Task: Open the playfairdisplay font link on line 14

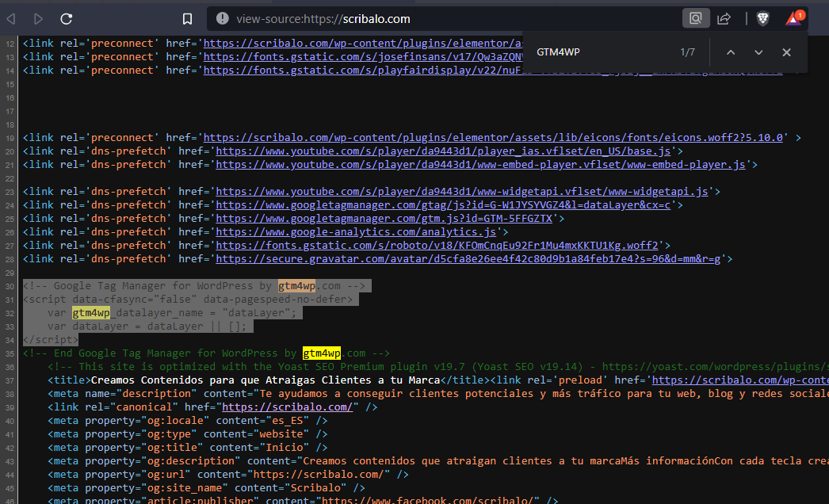Action: [363, 71]
